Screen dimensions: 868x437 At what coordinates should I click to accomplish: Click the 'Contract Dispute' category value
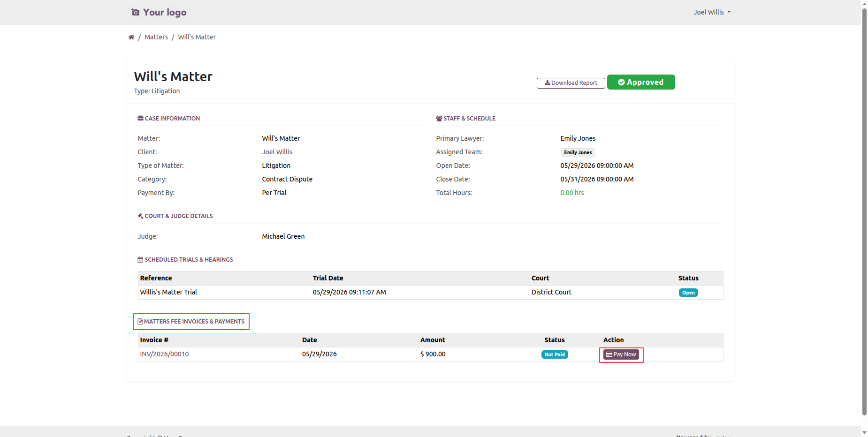pos(287,179)
